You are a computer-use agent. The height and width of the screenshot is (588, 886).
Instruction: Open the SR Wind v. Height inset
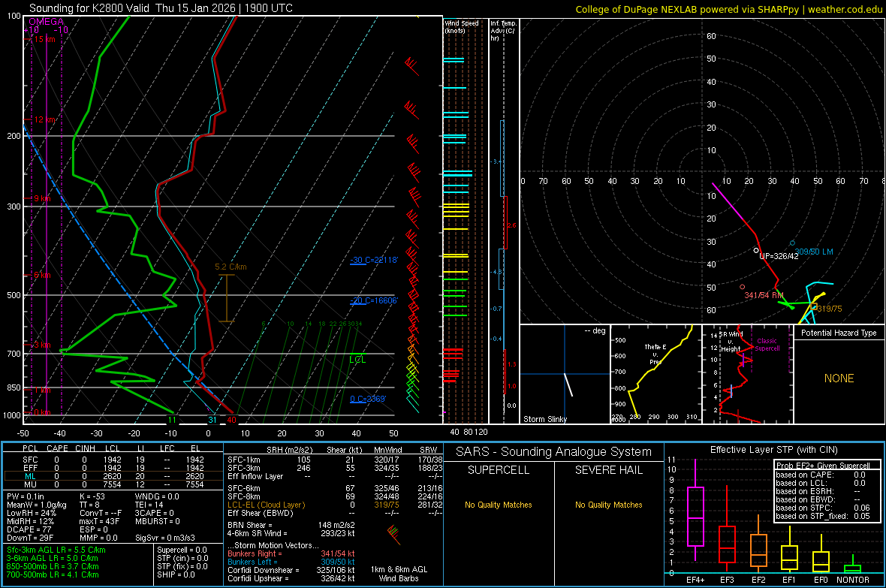[x=748, y=374]
